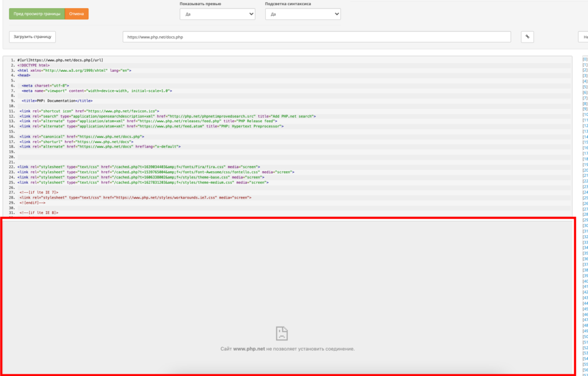Open index link [9]
588x376 pixels.
click(x=585, y=109)
